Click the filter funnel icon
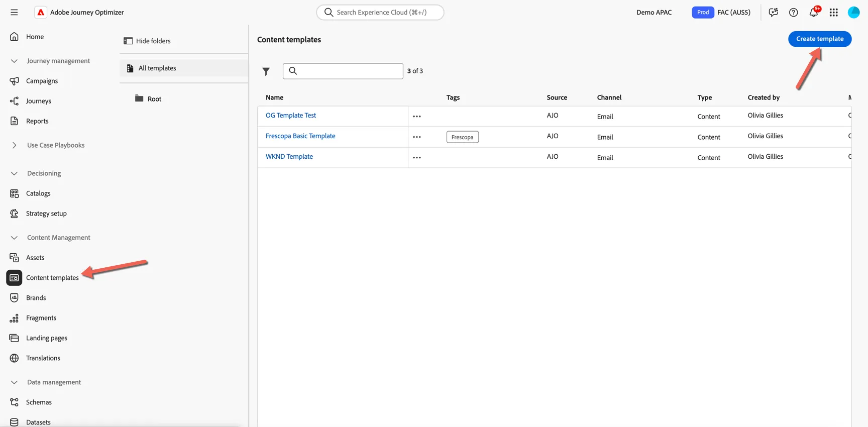 (x=266, y=71)
